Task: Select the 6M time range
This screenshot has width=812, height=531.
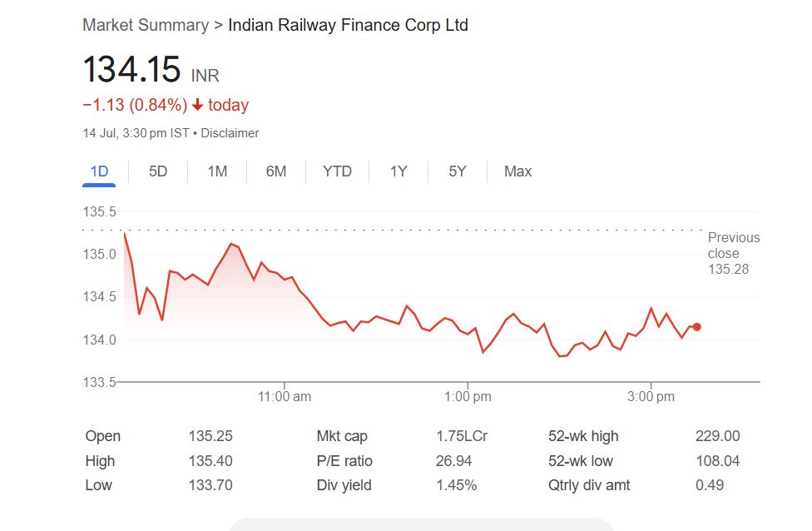Action: (276, 171)
